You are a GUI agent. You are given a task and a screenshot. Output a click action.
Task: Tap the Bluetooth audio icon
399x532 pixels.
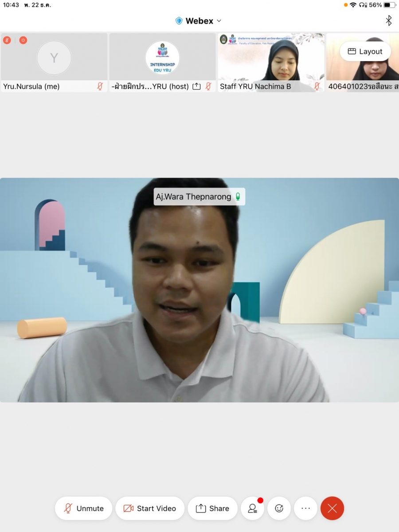pos(388,21)
